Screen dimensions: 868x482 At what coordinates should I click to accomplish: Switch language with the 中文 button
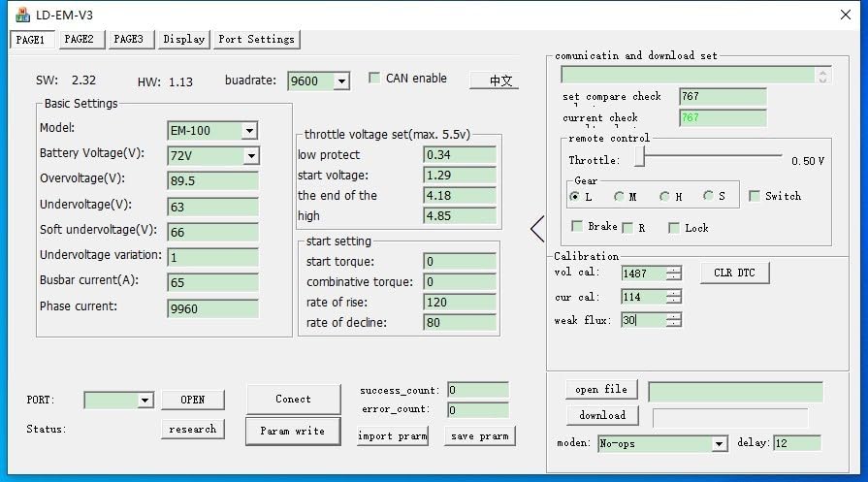point(494,80)
